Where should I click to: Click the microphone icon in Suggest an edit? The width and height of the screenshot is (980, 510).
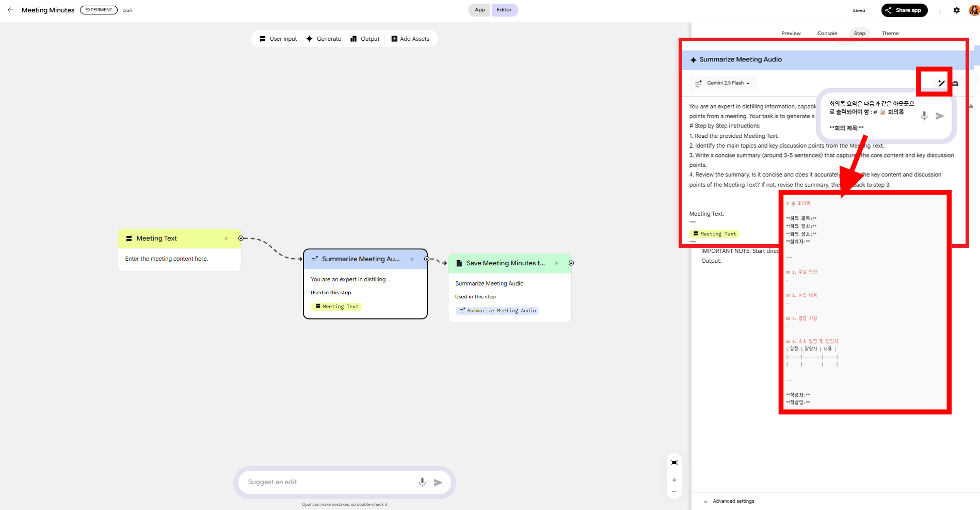point(422,482)
